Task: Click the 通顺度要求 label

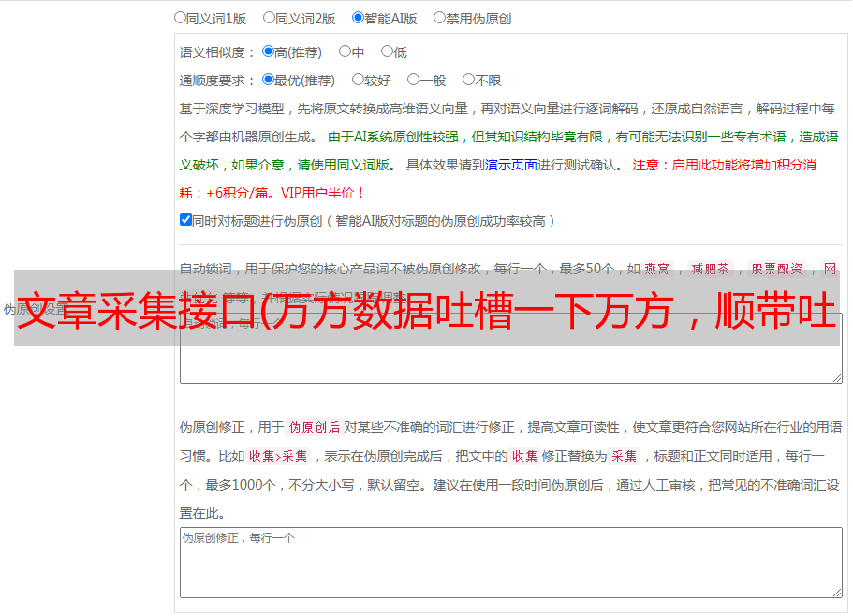Action: (x=216, y=81)
